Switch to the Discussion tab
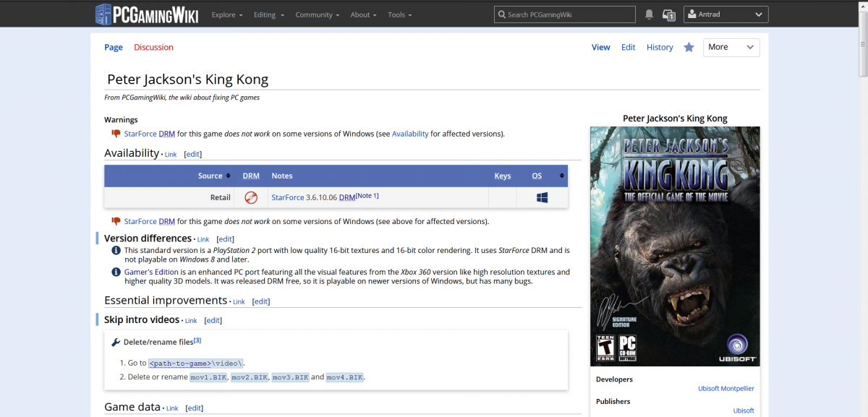Image resolution: width=868 pixels, height=417 pixels. (x=153, y=47)
